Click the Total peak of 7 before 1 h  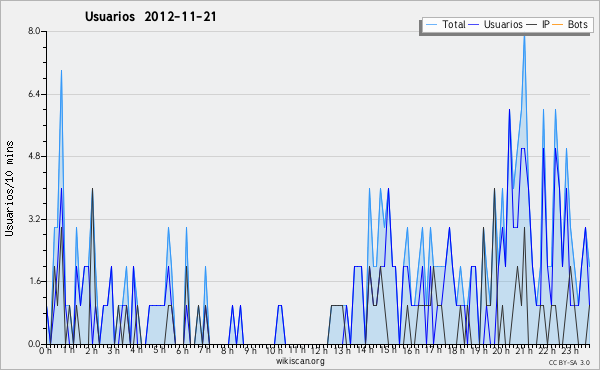(61, 71)
